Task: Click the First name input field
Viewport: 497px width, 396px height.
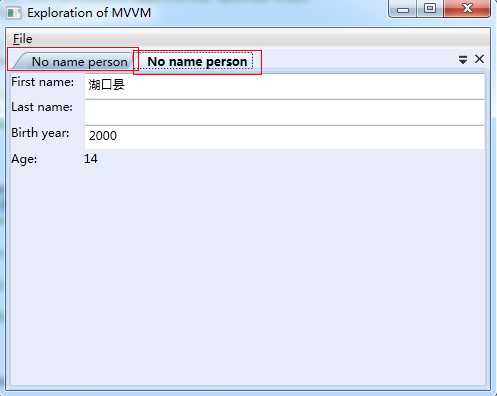Action: [x=284, y=87]
